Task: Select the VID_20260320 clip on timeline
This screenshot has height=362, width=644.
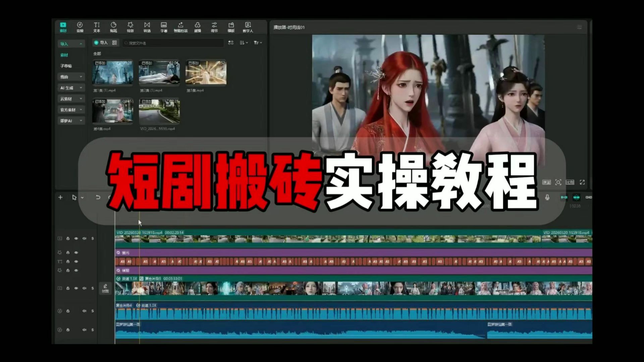Action: (x=328, y=238)
